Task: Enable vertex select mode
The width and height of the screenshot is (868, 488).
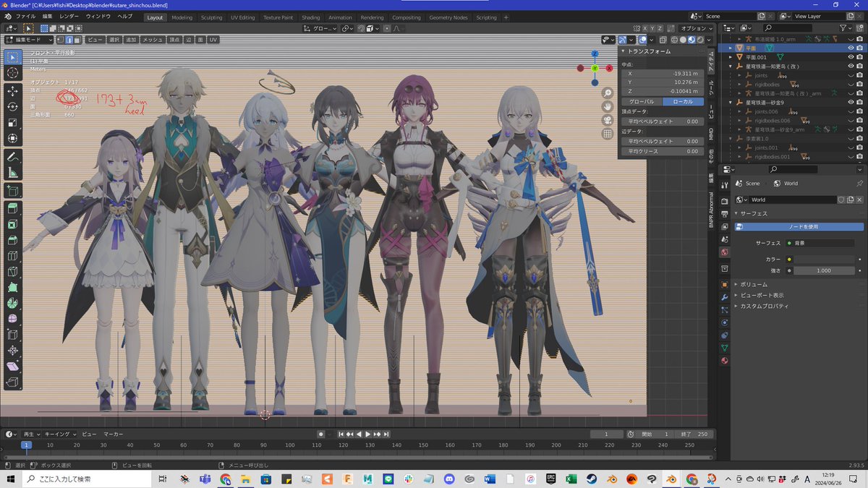Action: 60,40
